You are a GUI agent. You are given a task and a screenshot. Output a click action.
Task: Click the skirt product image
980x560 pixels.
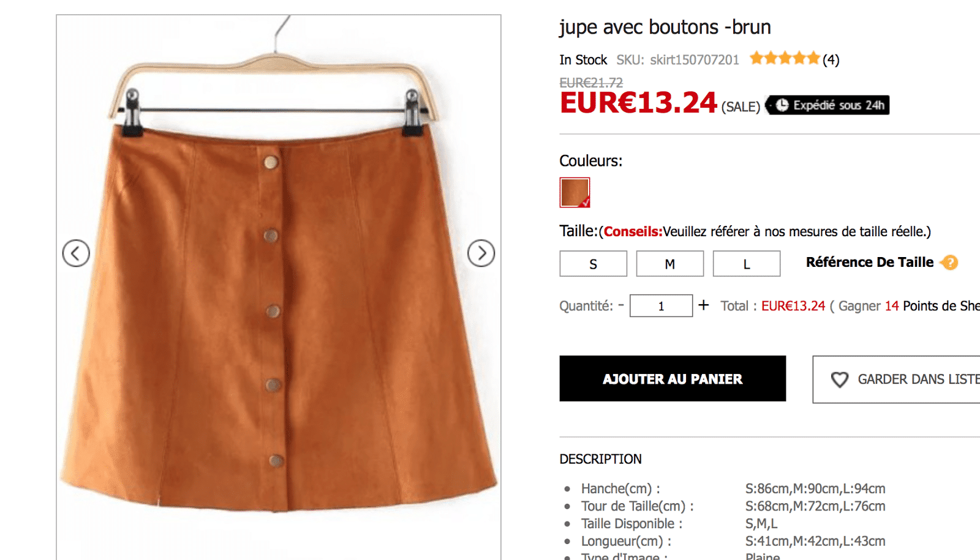[x=279, y=288]
